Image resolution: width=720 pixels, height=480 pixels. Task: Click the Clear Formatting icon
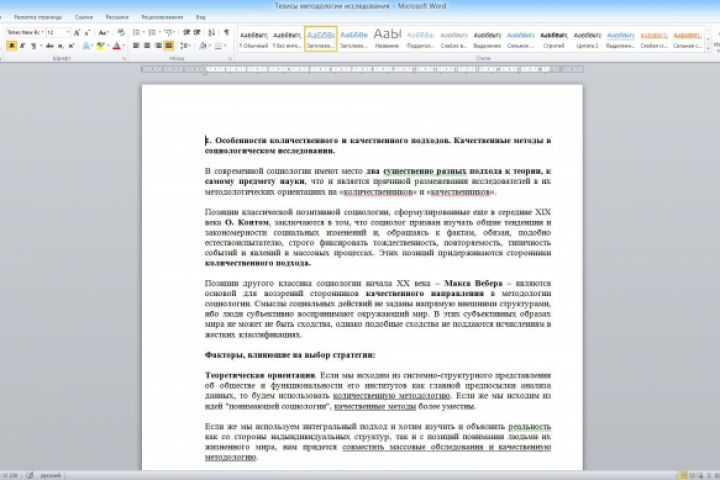[x=121, y=33]
